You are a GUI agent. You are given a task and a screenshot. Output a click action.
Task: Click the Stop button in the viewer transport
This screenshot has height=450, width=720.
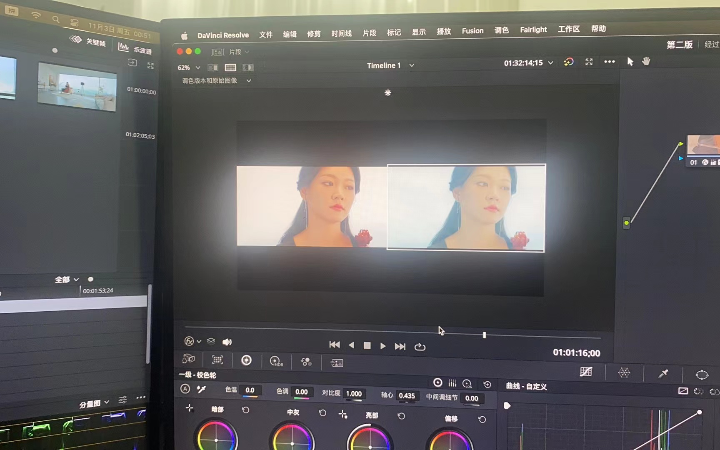click(367, 346)
